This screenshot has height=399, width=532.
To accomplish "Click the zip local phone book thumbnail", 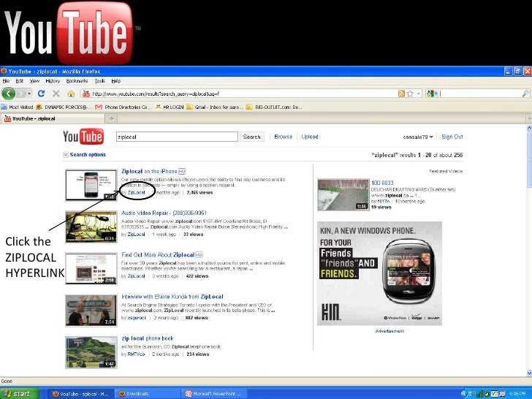I will tap(91, 352).
